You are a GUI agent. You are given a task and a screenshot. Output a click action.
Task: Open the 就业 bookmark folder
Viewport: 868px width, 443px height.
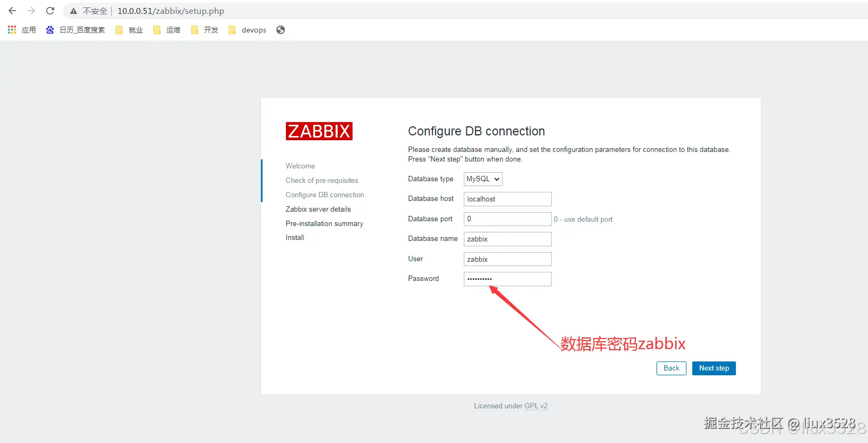pyautogui.click(x=129, y=30)
